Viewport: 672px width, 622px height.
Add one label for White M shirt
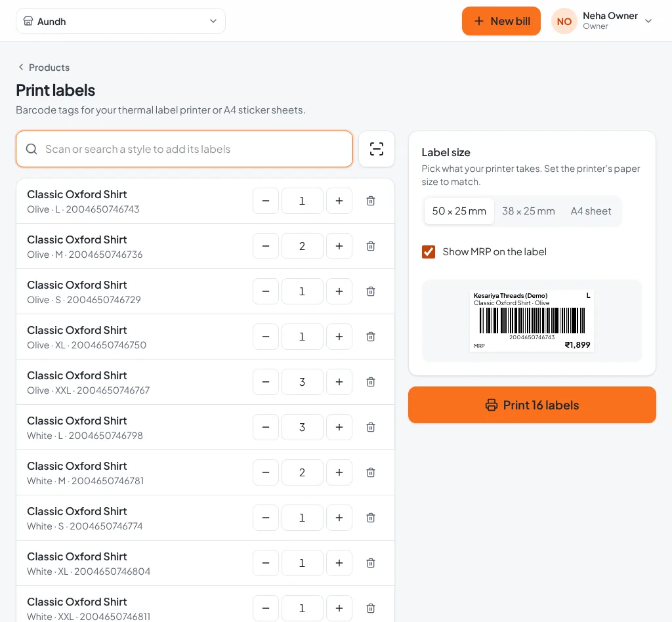coord(339,472)
